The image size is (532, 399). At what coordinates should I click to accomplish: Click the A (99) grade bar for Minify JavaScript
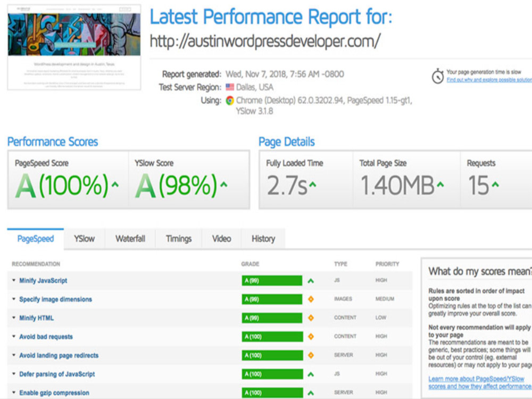pos(272,280)
